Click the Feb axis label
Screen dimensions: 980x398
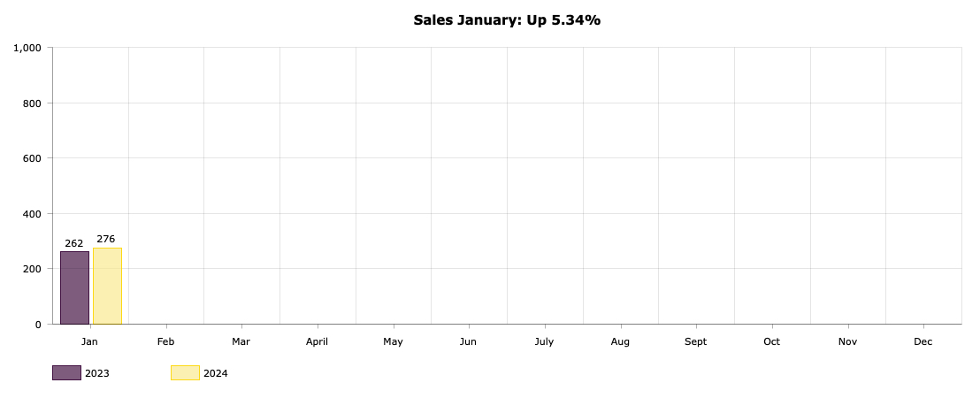point(165,341)
